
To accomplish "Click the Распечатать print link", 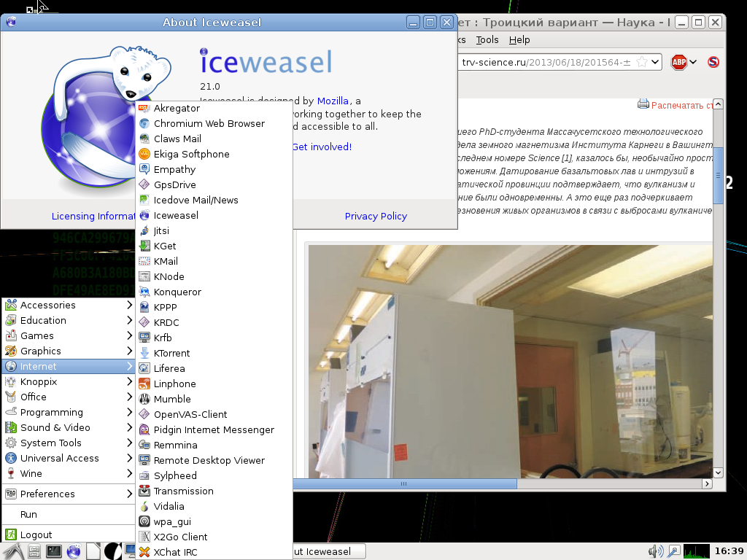I will [x=682, y=105].
